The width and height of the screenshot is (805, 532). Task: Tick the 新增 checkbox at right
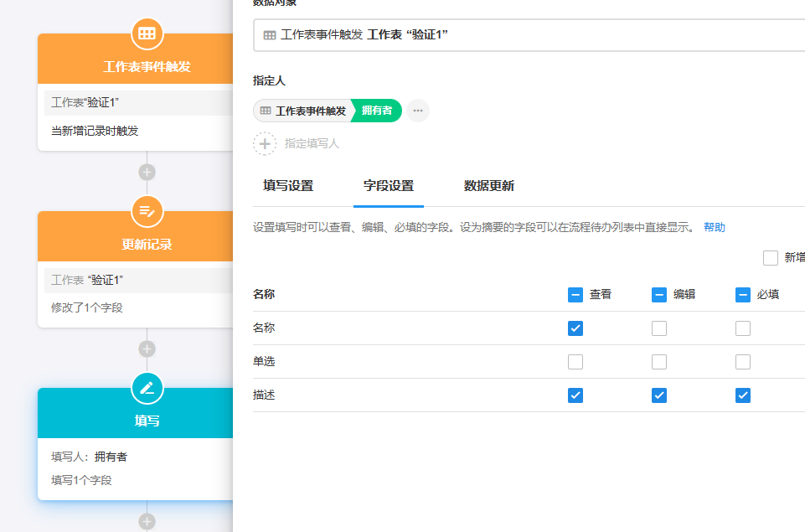point(771,258)
